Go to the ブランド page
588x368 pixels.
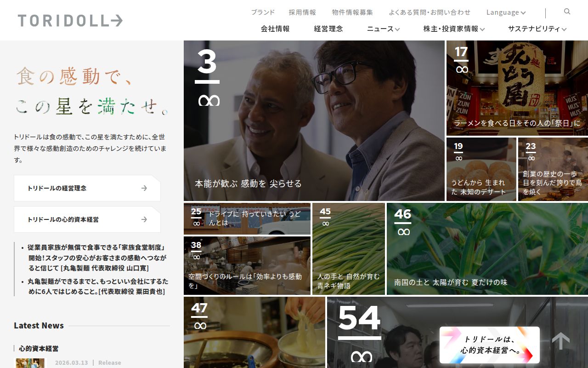point(263,12)
